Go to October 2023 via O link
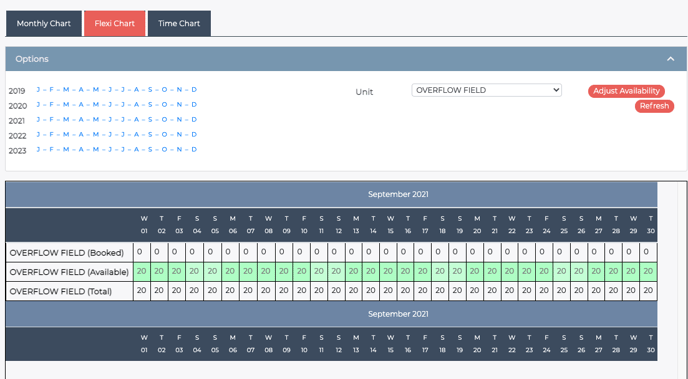This screenshot has height=379, width=688. click(x=164, y=149)
